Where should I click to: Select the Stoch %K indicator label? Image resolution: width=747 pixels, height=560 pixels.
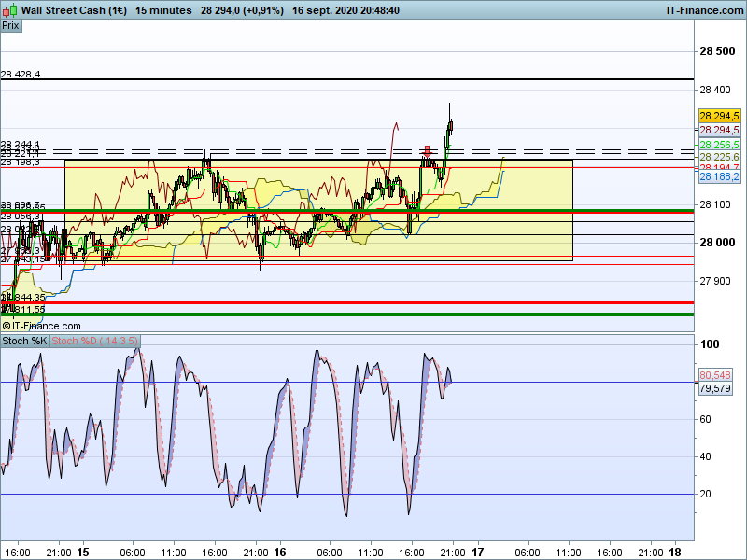pos(25,341)
